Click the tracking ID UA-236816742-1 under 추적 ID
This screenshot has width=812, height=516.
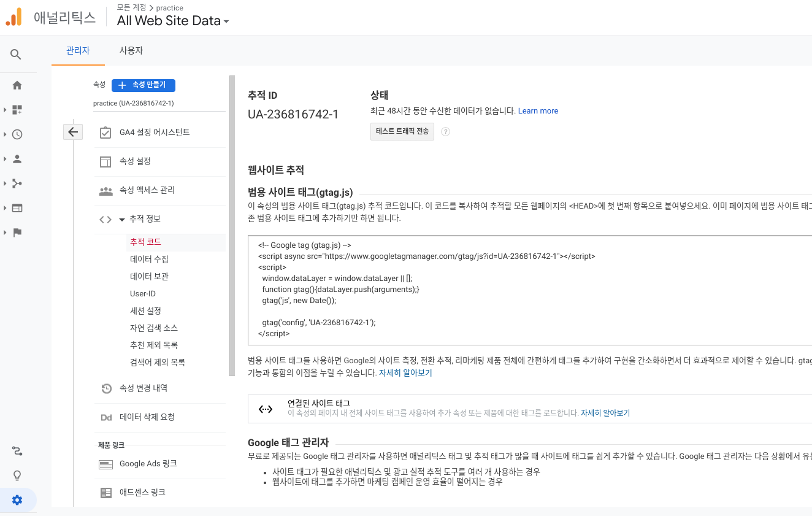[293, 115]
